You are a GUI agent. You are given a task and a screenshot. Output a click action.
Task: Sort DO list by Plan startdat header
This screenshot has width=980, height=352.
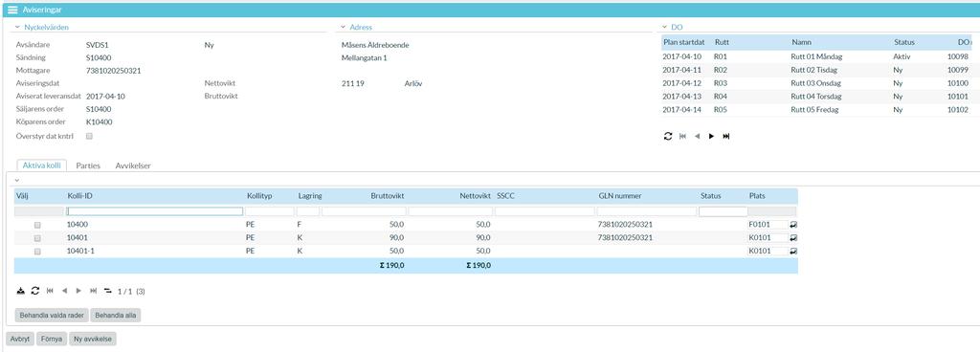[683, 42]
